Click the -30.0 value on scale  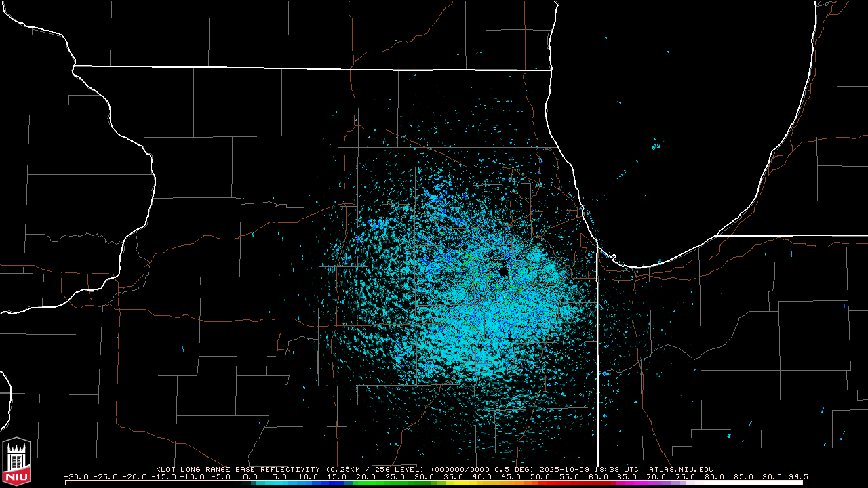tap(75, 476)
